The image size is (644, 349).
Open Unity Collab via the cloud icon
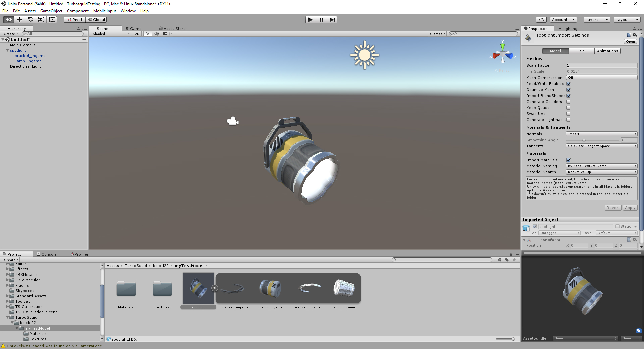tap(540, 20)
